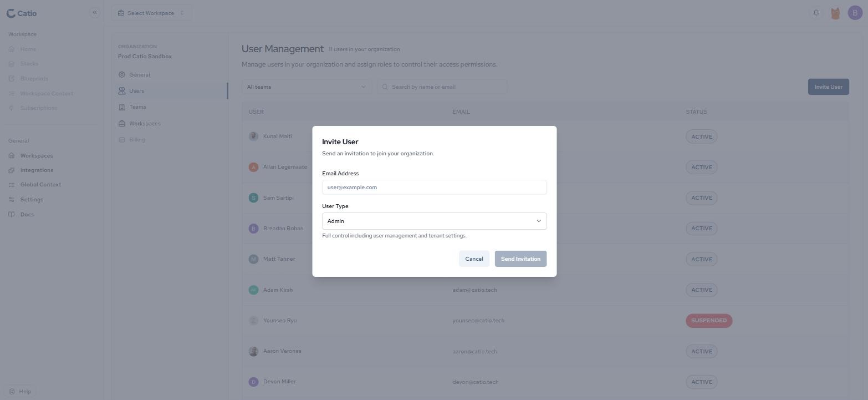
Task: Open the notifications bell
Action: point(816,13)
